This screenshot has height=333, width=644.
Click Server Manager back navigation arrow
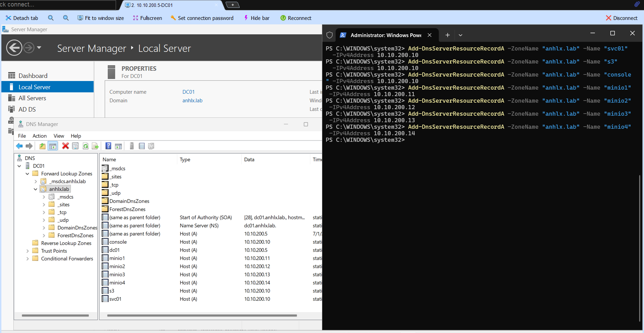(x=14, y=48)
